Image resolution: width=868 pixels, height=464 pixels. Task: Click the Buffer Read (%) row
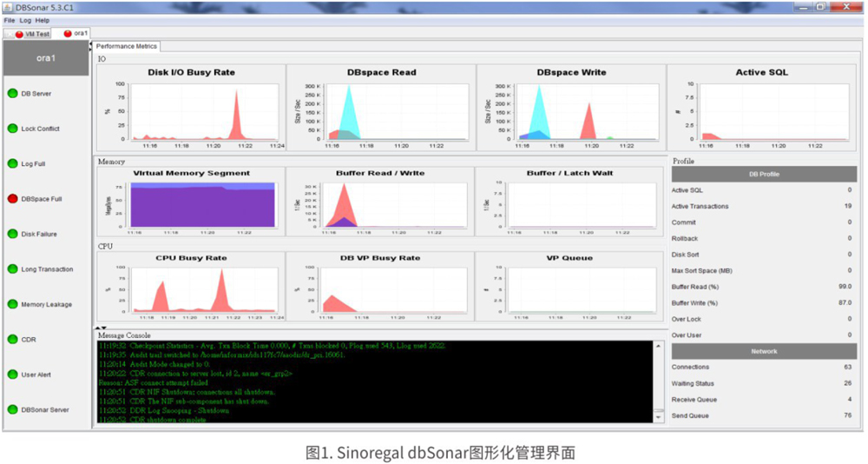[764, 287]
